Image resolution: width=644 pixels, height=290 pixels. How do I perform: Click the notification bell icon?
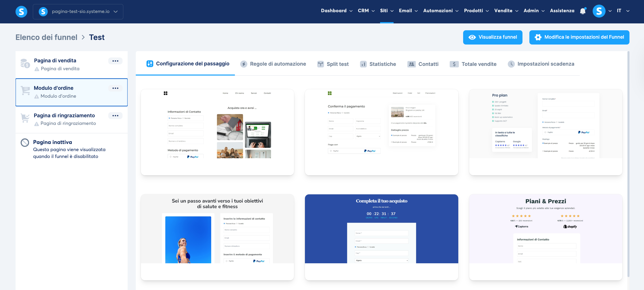point(583,11)
